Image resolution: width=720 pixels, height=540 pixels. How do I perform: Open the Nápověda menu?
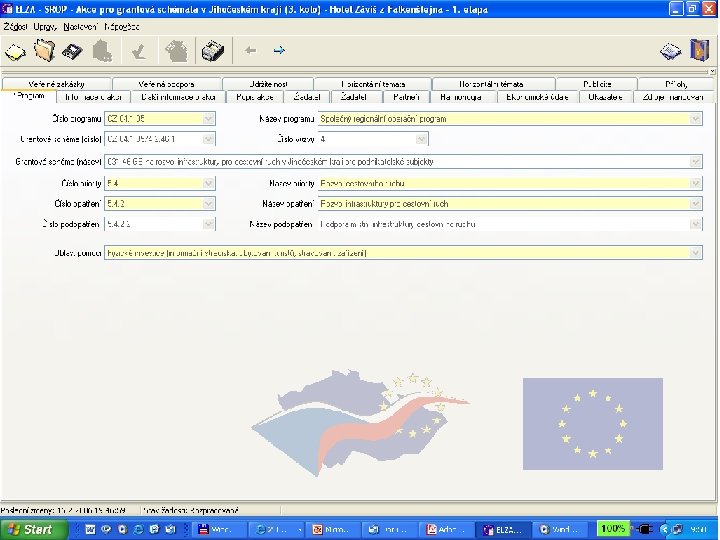tap(122, 27)
